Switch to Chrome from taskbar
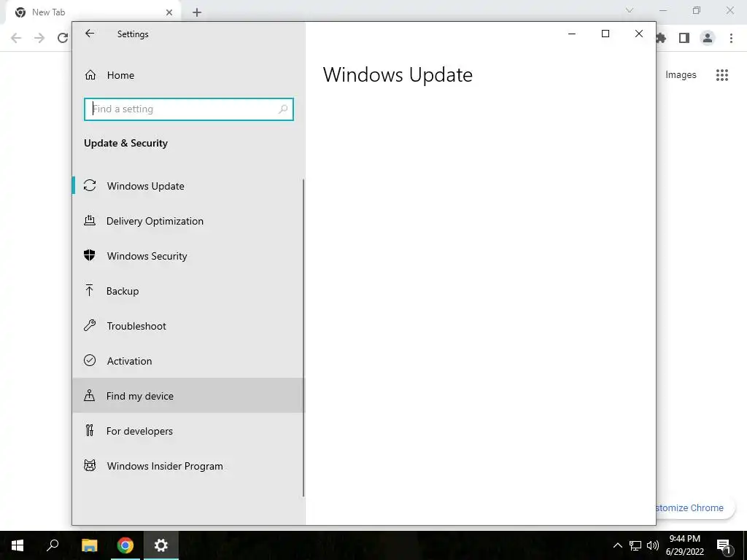 pyautogui.click(x=125, y=545)
